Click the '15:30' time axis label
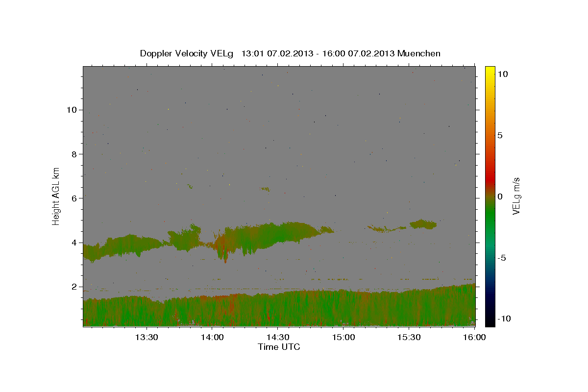 click(x=409, y=337)
